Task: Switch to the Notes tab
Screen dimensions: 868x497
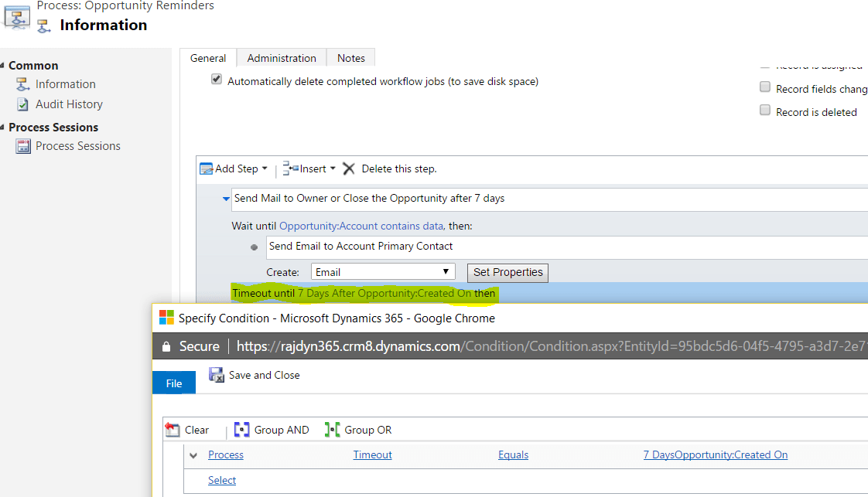Action: coord(351,58)
